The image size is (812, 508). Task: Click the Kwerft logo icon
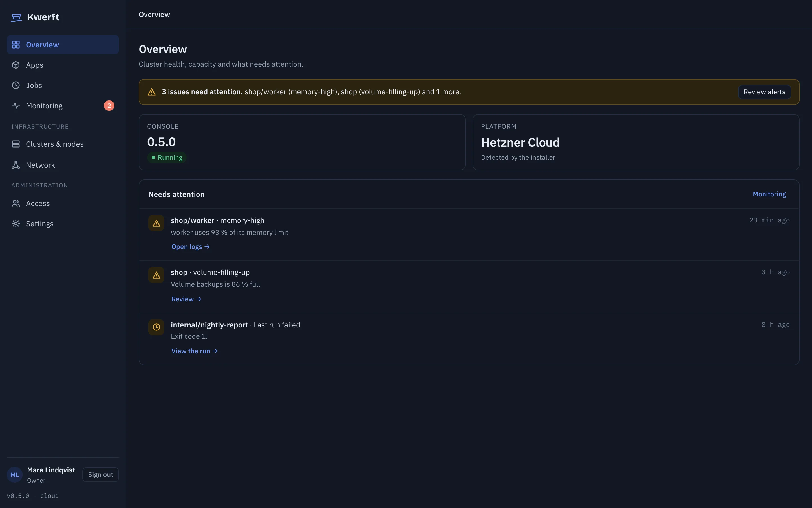click(x=16, y=17)
